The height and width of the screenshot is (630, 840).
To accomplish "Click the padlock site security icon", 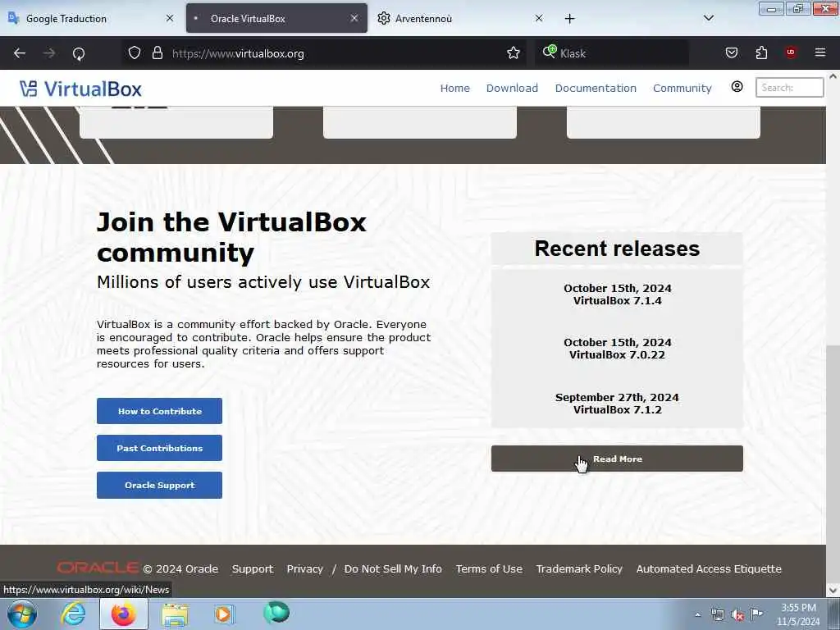I will click(157, 52).
